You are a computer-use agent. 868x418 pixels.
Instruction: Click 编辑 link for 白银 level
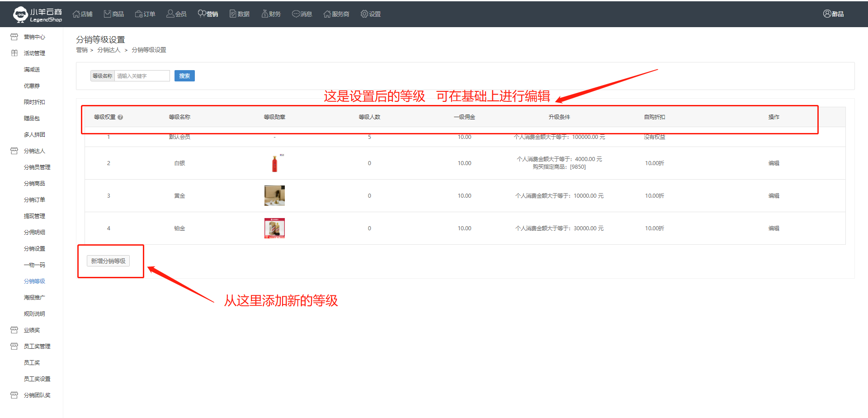[x=774, y=163]
